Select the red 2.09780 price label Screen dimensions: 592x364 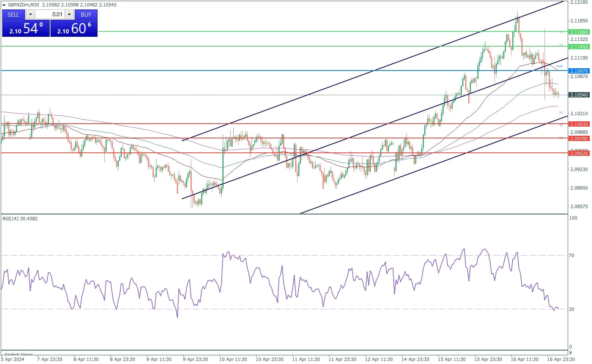click(579, 139)
